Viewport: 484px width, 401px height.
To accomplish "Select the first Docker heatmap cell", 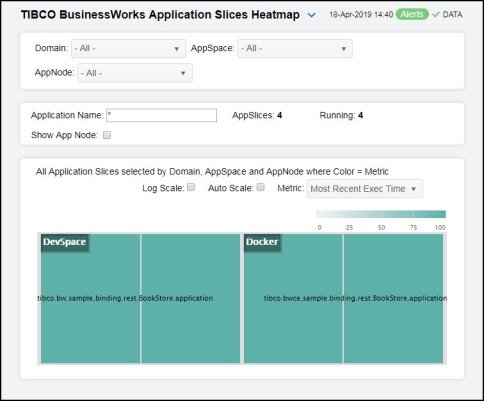I will pyautogui.click(x=293, y=298).
